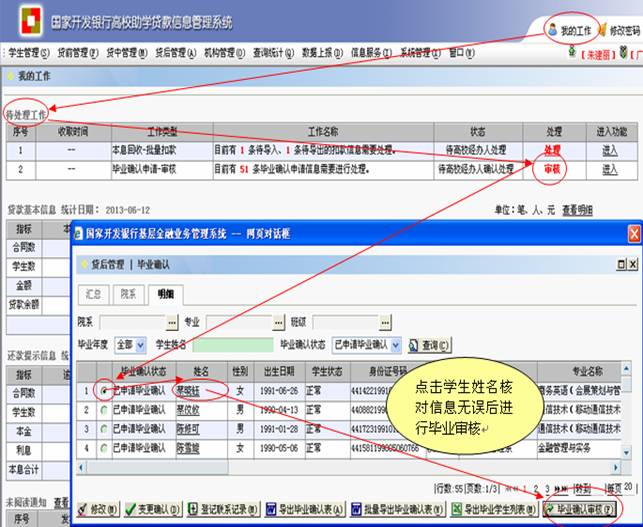Open the 院系 picker ellipsis button
The image size is (643, 527).
click(x=171, y=323)
